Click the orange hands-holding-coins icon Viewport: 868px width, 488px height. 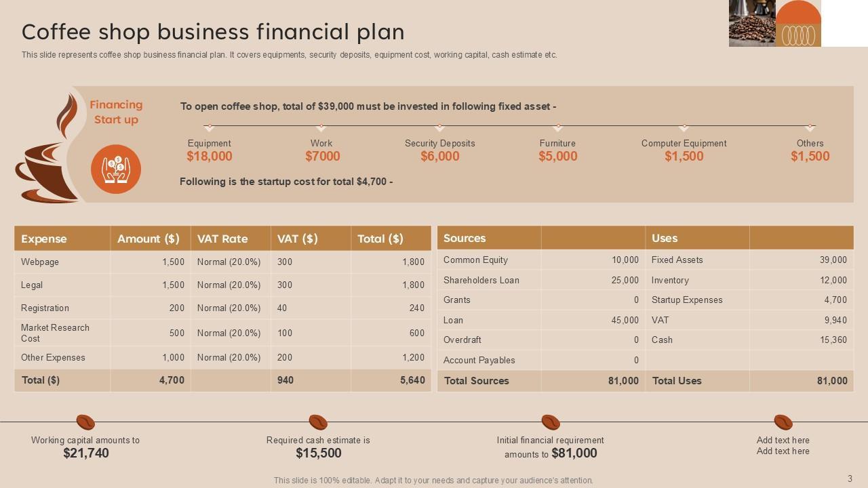tap(116, 169)
